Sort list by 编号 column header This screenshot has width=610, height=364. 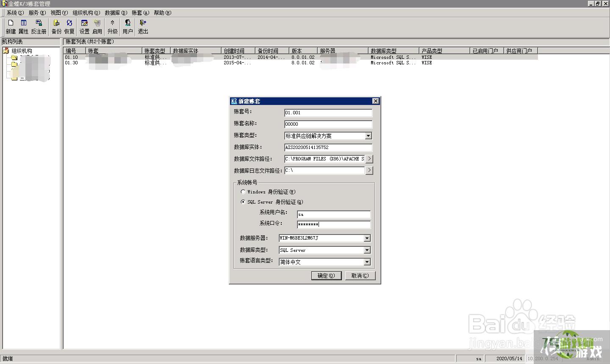(75, 51)
